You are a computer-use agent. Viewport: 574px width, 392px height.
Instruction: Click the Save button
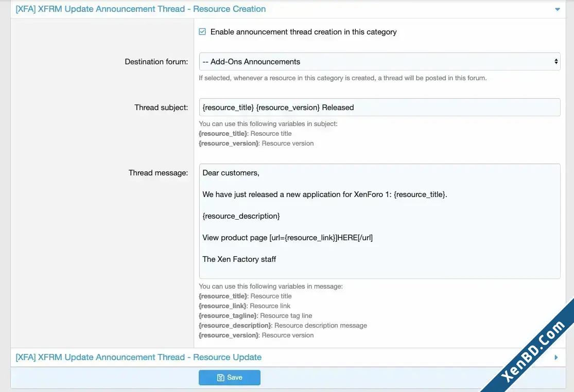tap(230, 378)
